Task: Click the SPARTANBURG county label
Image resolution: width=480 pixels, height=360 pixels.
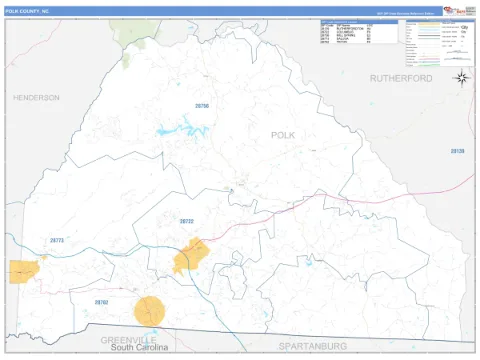Action: click(x=313, y=346)
